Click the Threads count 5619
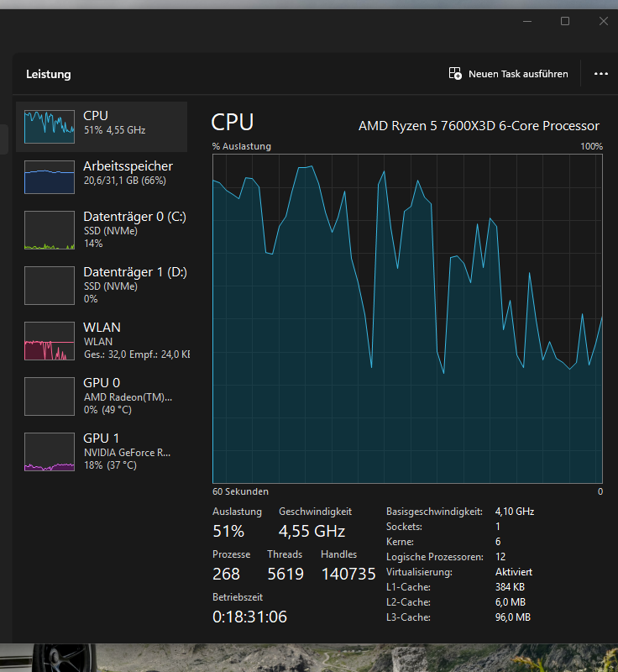This screenshot has width=618, height=672. pyautogui.click(x=285, y=574)
